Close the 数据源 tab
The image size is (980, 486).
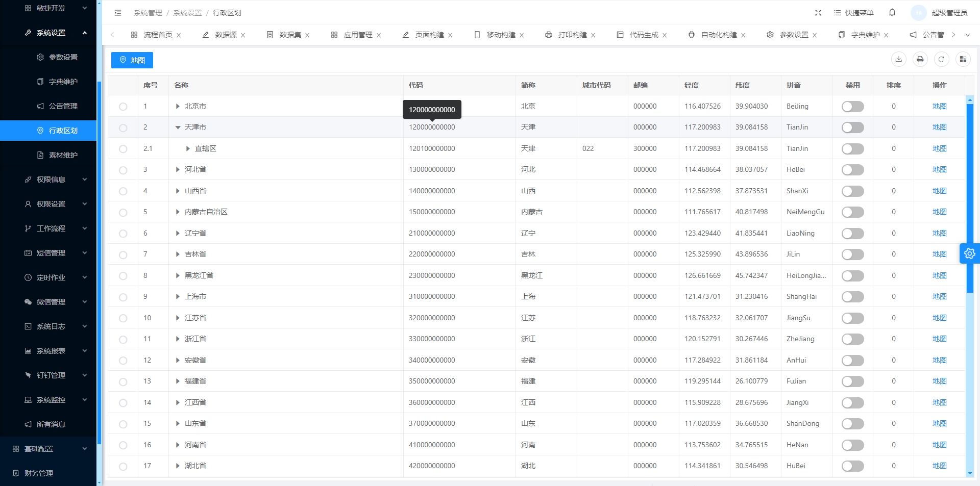pos(243,35)
